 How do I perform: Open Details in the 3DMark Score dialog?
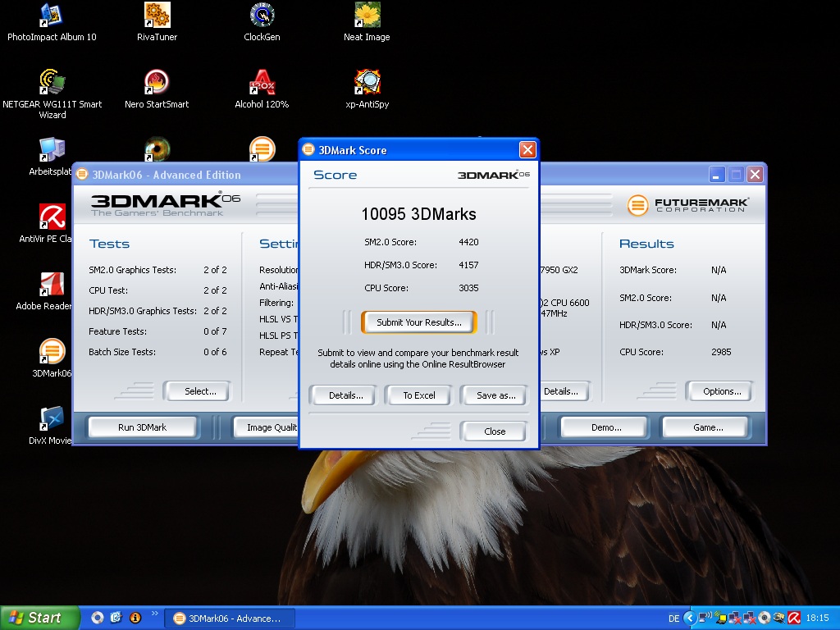pyautogui.click(x=345, y=395)
